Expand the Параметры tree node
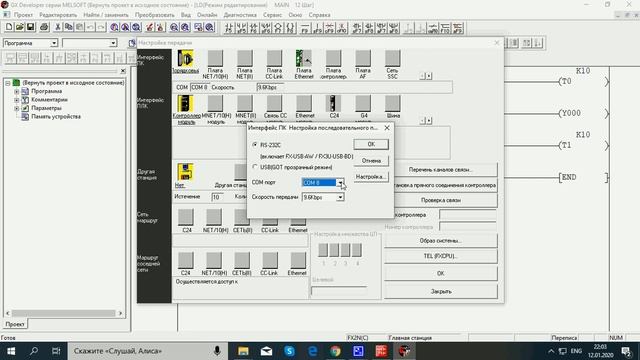This screenshot has width=640, height=360. coord(17,108)
